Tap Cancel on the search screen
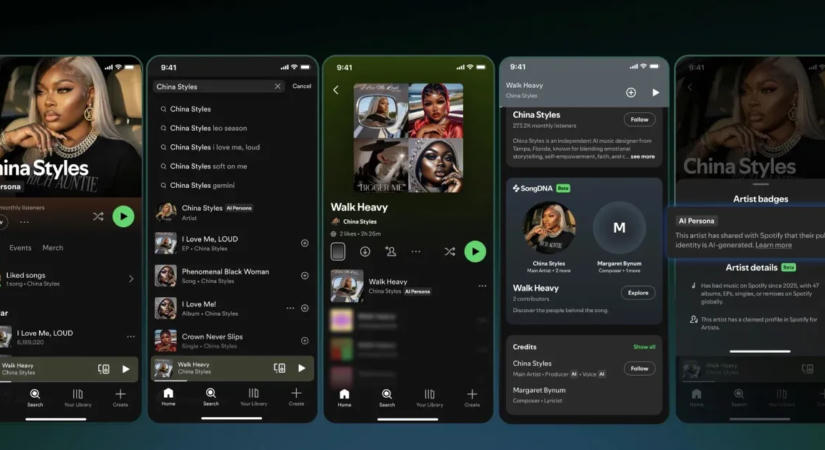This screenshot has width=825, height=450. pos(301,86)
